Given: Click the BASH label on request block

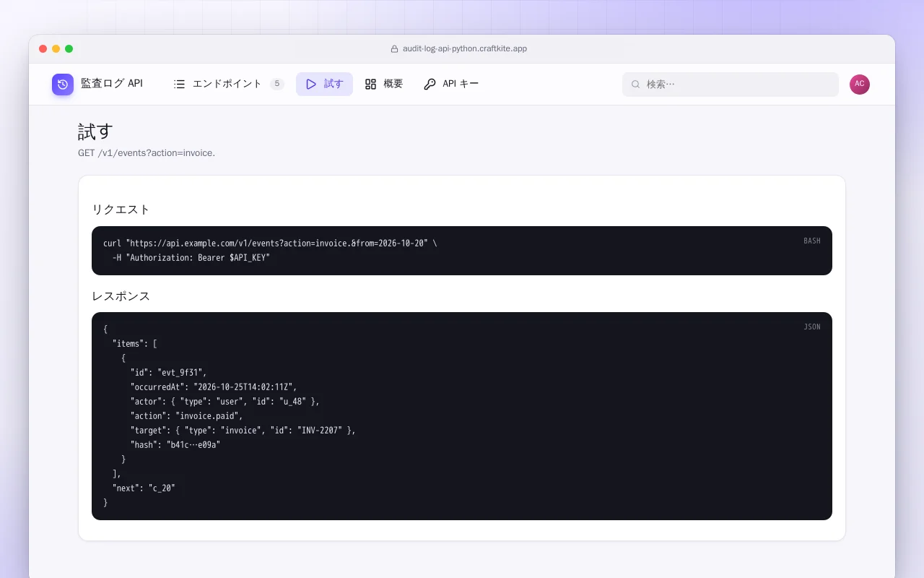Looking at the screenshot, I should tap(812, 241).
